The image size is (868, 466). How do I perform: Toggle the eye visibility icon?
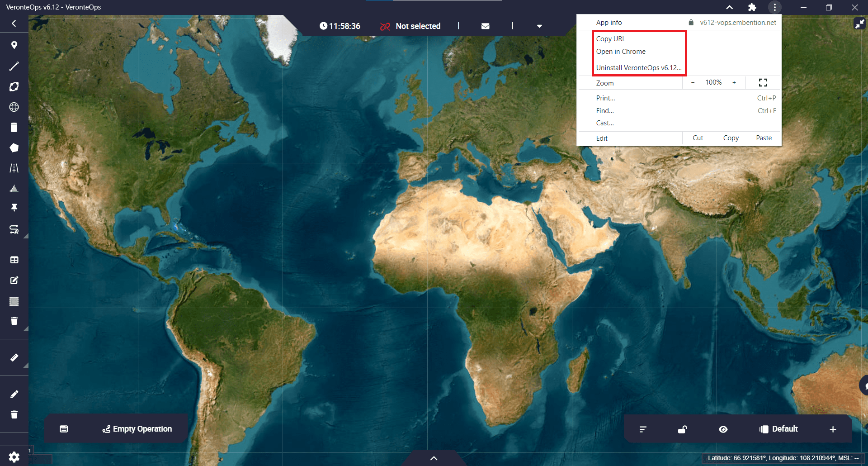pyautogui.click(x=723, y=429)
